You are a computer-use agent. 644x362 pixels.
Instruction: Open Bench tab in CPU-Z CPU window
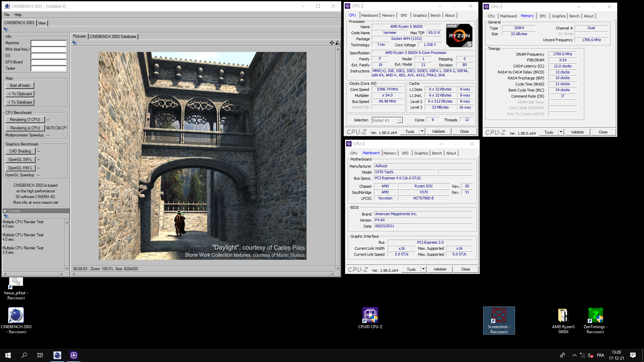pyautogui.click(x=436, y=15)
